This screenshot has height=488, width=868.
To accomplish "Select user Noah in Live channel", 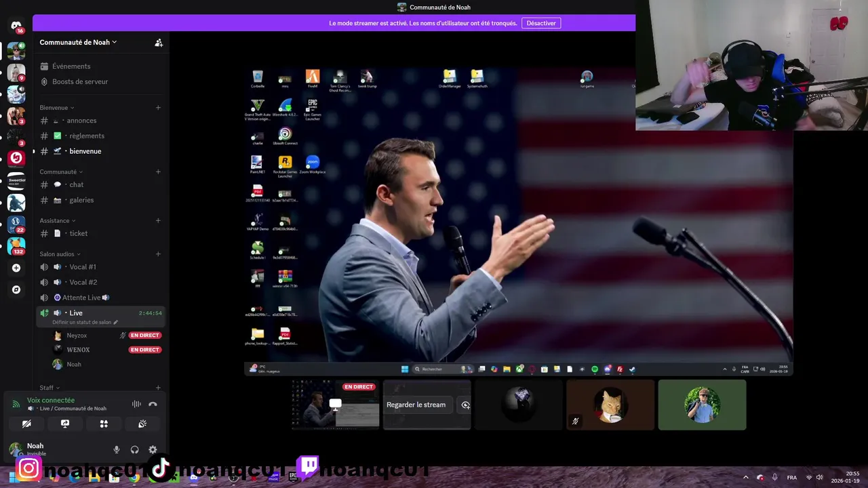I will click(74, 365).
